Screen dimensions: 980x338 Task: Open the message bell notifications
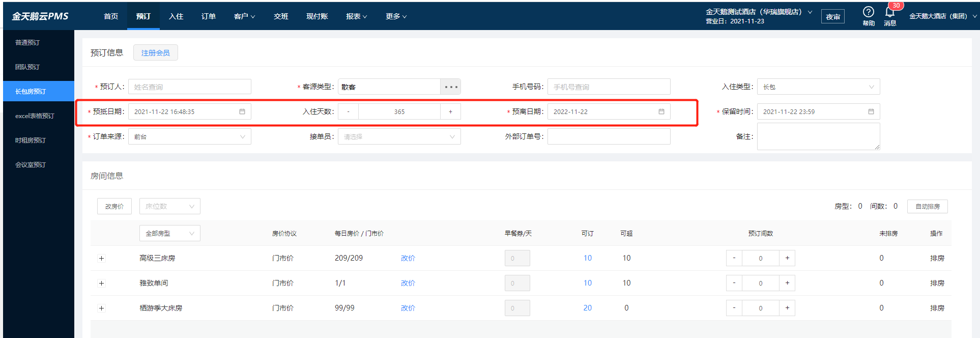pos(890,12)
